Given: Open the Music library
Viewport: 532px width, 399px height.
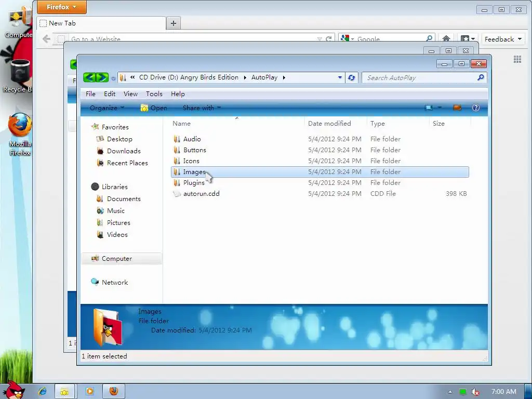Looking at the screenshot, I should coord(116,211).
